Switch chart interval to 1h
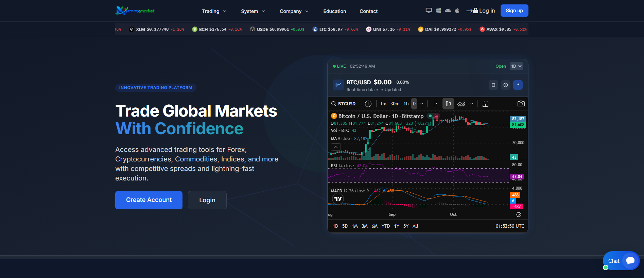The image size is (644, 278). pyautogui.click(x=406, y=104)
